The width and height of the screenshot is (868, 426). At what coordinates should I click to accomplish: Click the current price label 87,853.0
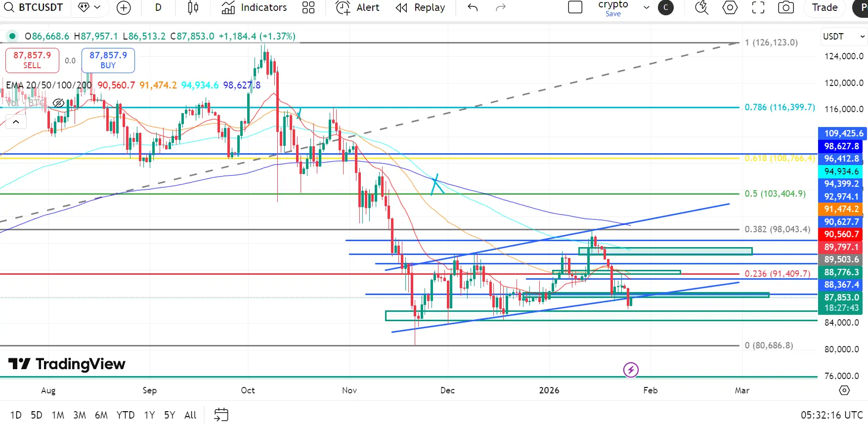(x=841, y=298)
